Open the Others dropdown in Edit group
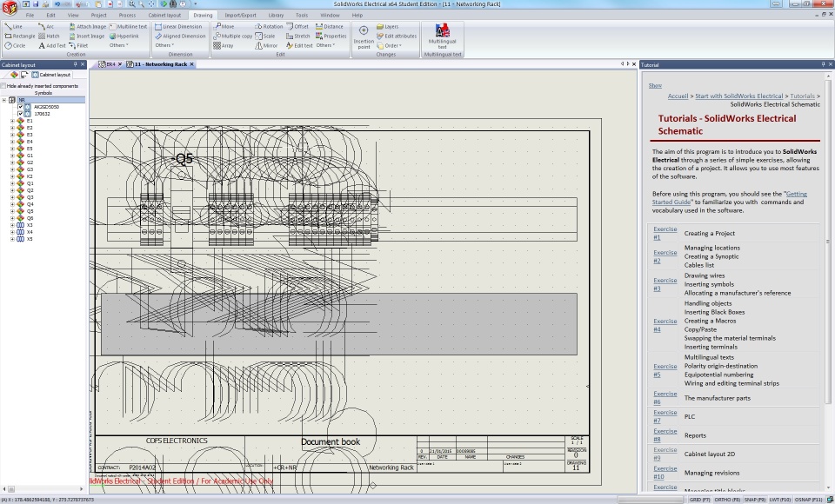 point(326,46)
